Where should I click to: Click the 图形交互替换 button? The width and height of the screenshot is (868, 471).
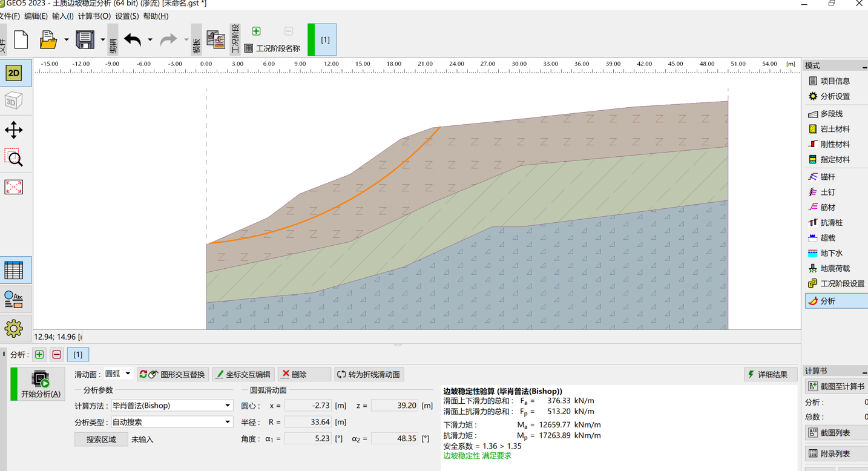coord(173,375)
